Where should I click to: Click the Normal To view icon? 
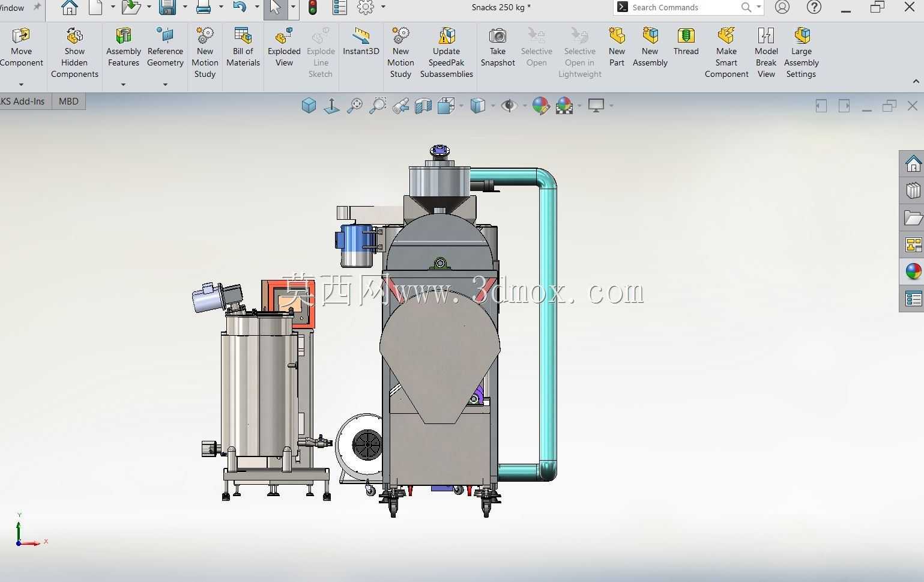[331, 106]
